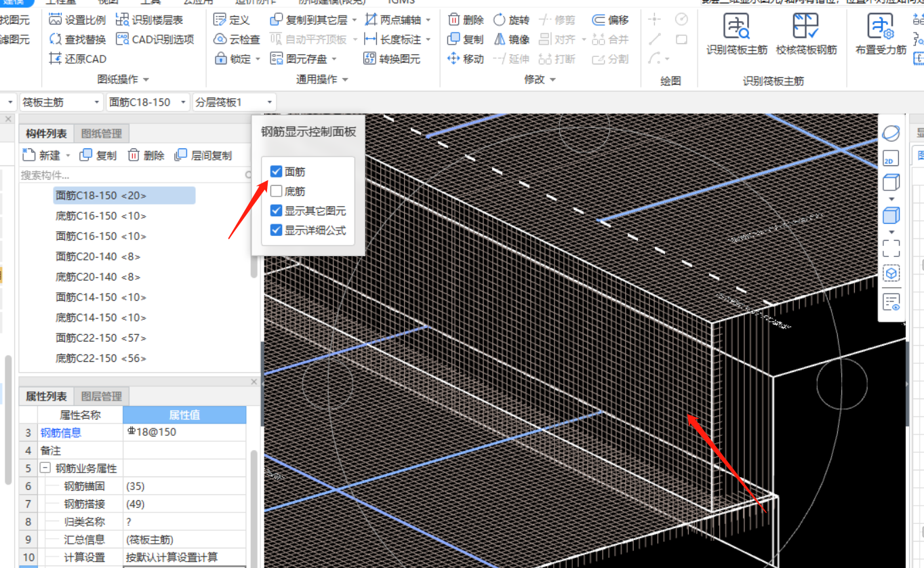The width and height of the screenshot is (924, 568).
Task: Open CAD识别选项 settings
Action: [x=155, y=39]
